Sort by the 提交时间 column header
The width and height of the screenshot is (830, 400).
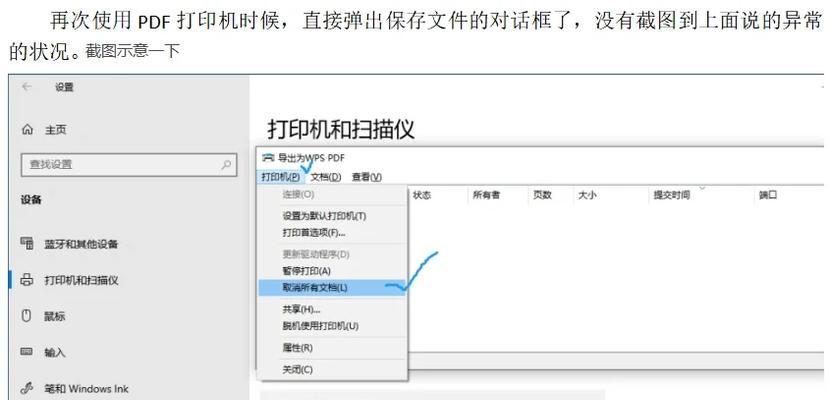point(672,195)
